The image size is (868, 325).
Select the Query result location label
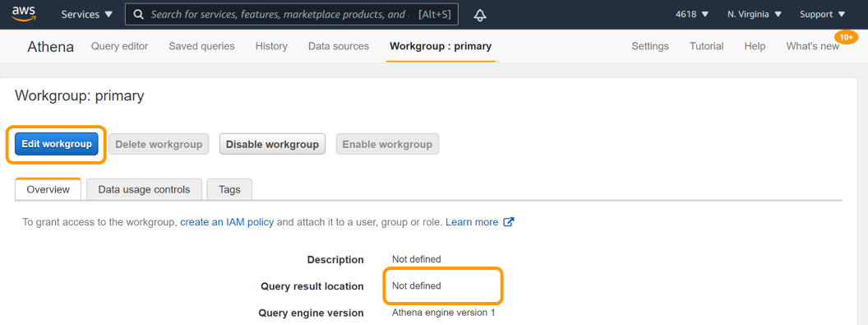312,286
